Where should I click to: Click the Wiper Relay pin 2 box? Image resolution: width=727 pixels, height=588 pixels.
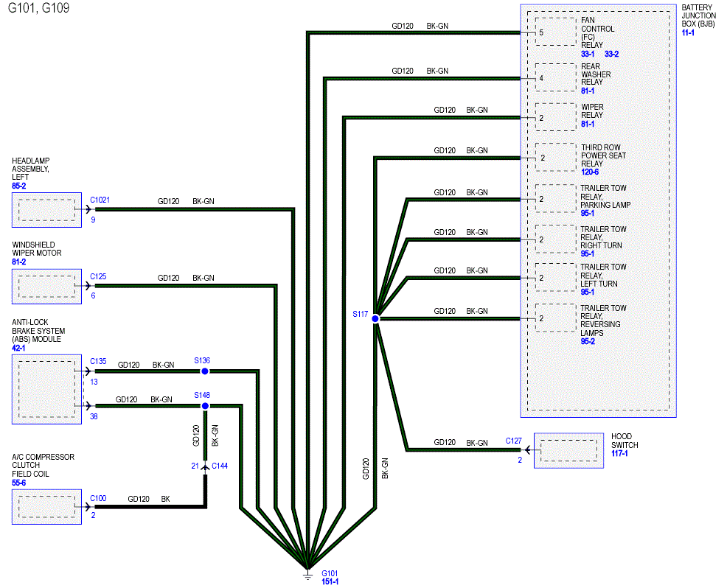(556, 117)
